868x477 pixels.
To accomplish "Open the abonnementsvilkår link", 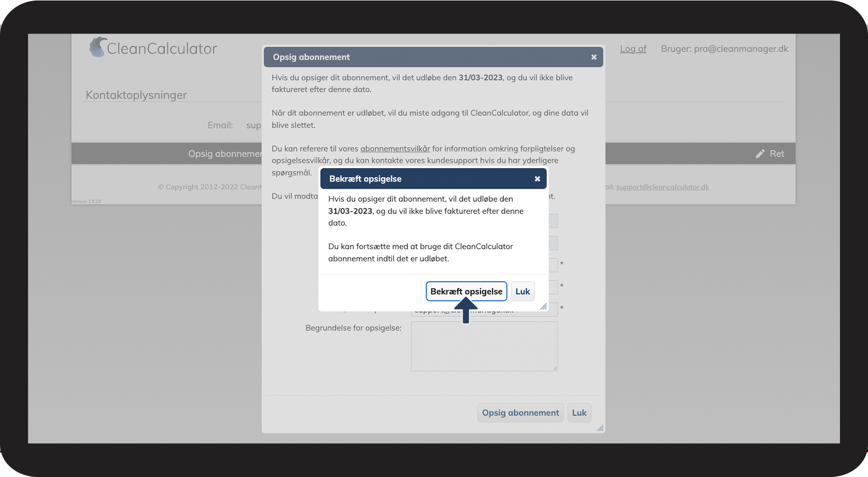I will (395, 148).
